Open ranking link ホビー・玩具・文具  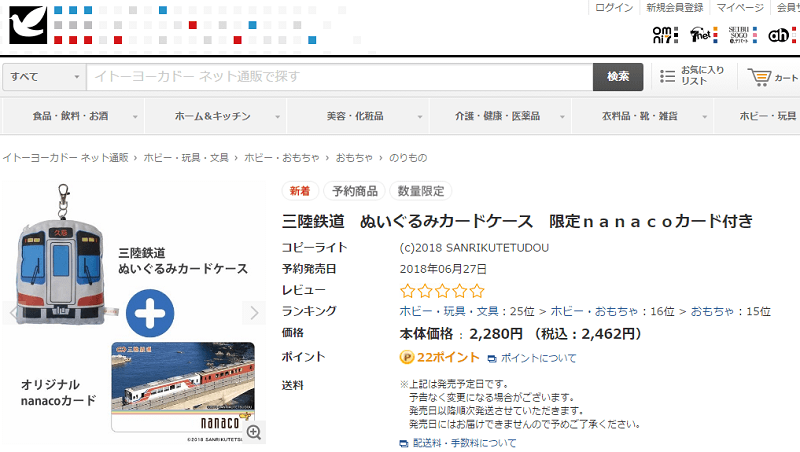click(449, 311)
